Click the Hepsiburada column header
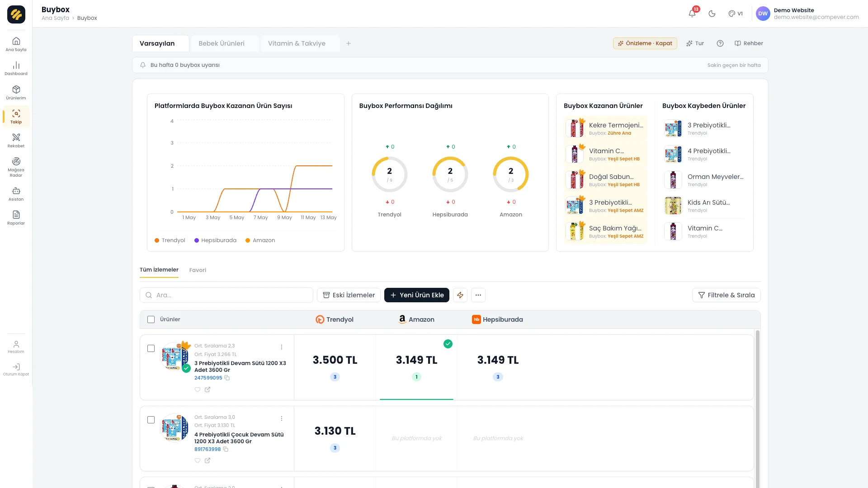 coord(497,319)
